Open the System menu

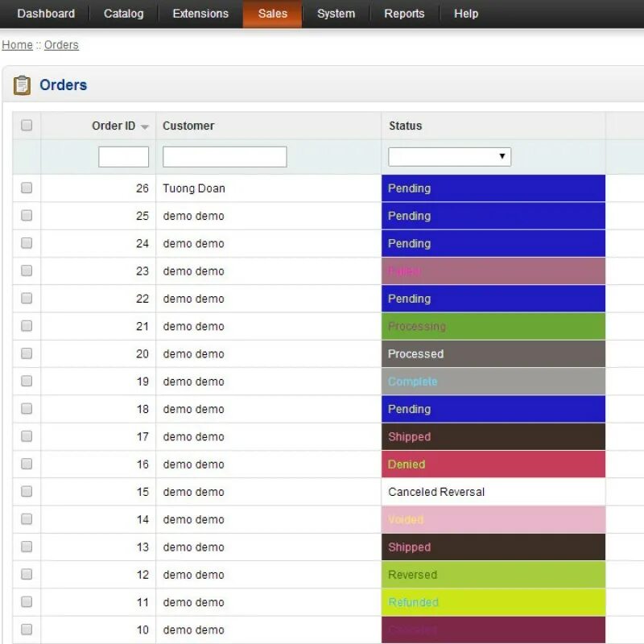[336, 14]
